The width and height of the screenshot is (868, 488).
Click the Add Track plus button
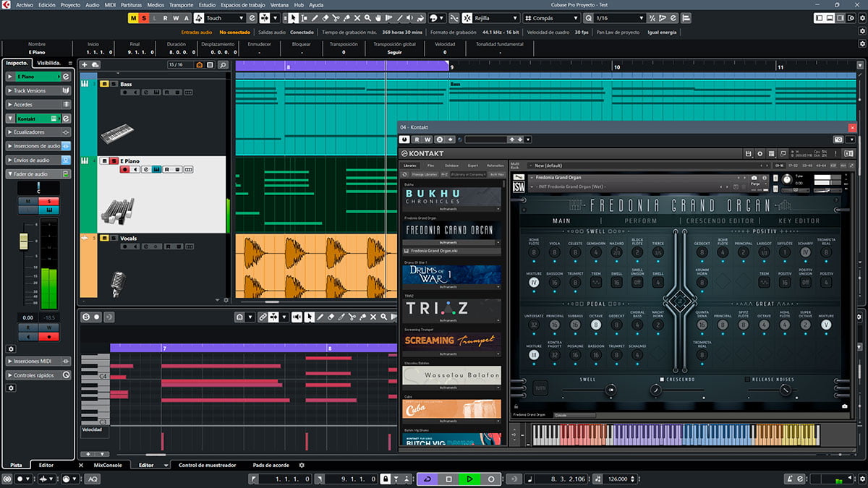[x=85, y=65]
